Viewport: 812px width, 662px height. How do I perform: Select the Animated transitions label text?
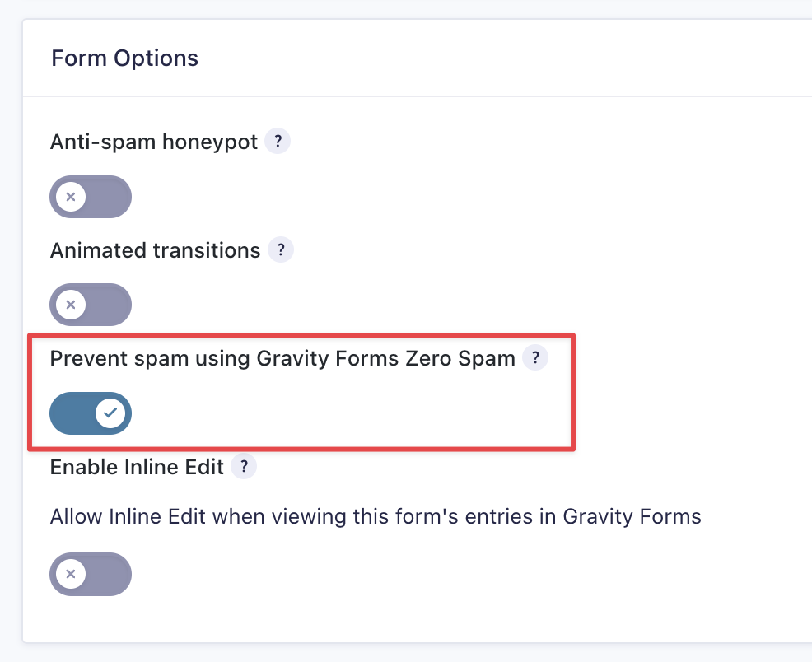click(155, 249)
